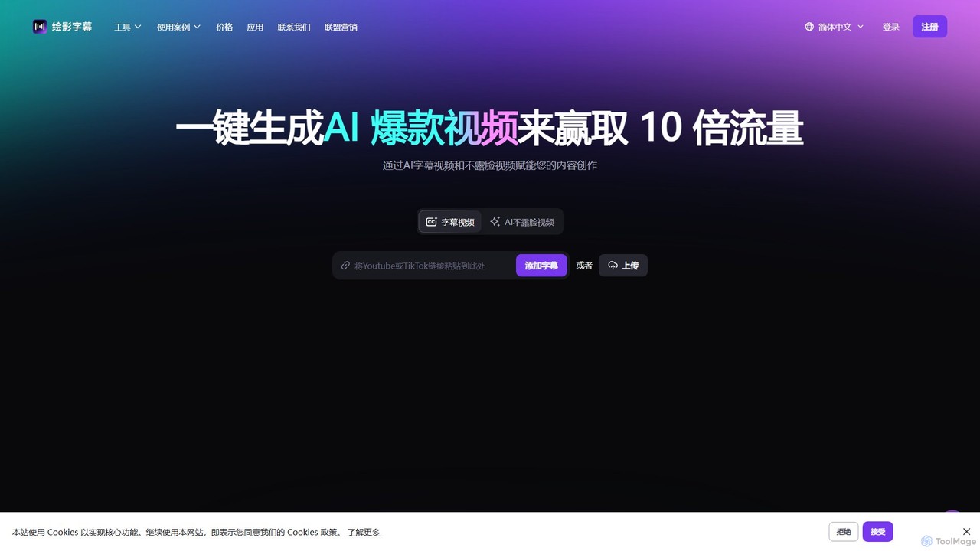Click the 绘影字幕 brand name

point(72,27)
